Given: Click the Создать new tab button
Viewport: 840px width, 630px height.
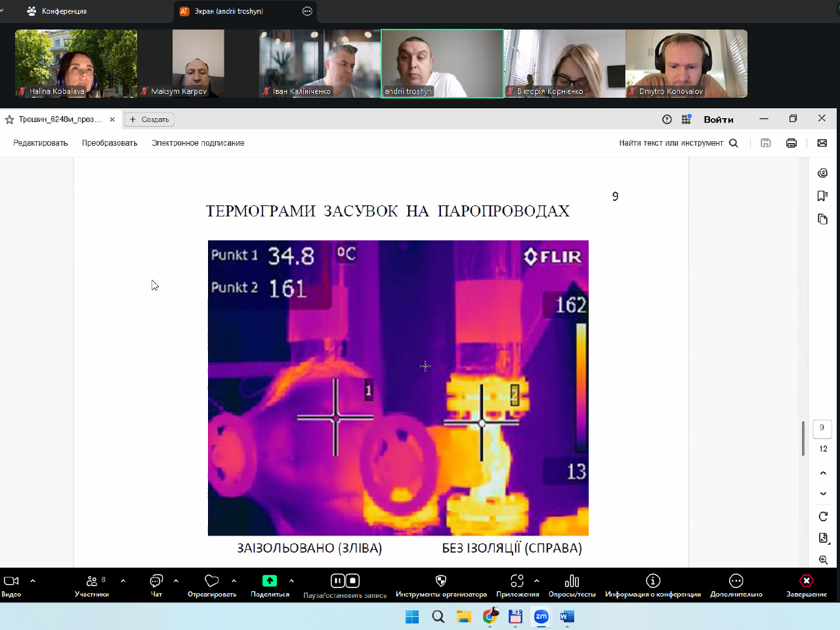Looking at the screenshot, I should (150, 119).
